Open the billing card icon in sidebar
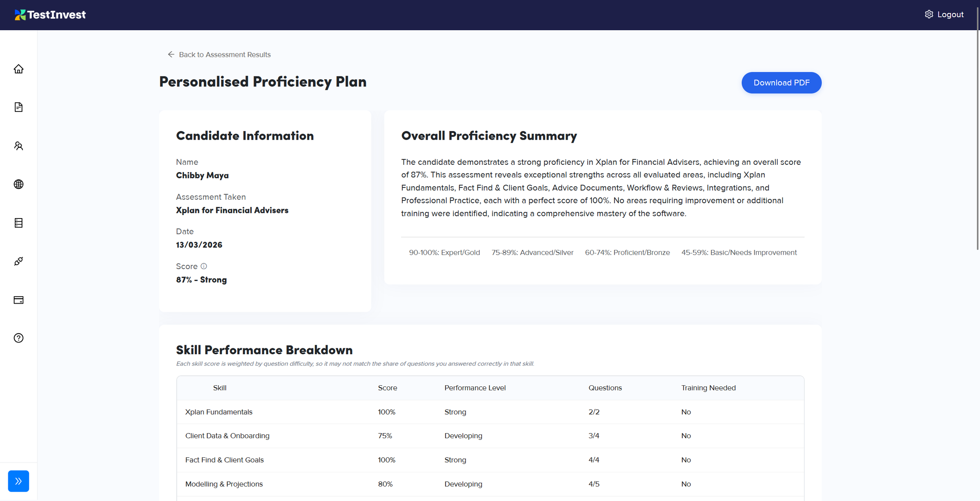The height and width of the screenshot is (501, 980). 18,300
